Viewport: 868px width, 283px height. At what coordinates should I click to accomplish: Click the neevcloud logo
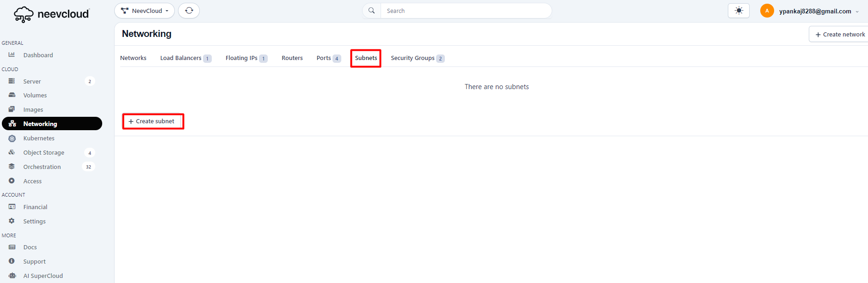pyautogui.click(x=51, y=14)
